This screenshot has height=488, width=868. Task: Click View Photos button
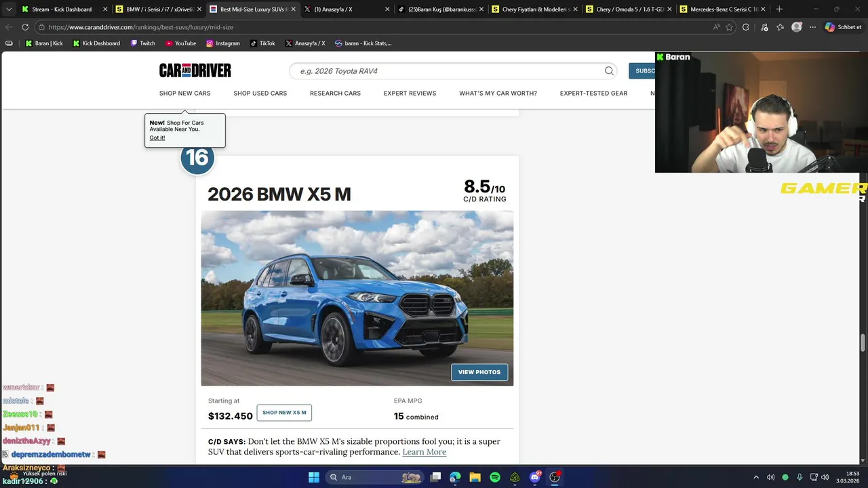click(479, 372)
